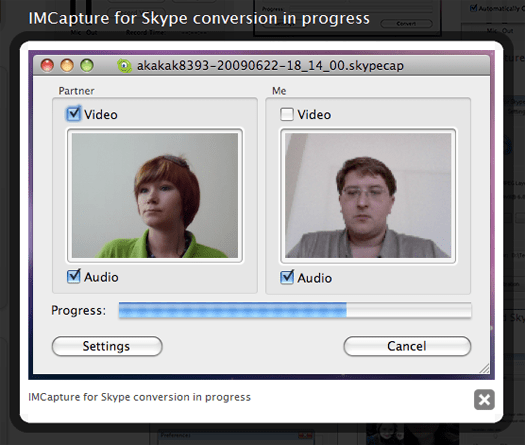Toggle the Partner Audio checkbox
Viewport: 525px width, 445px height.
tap(74, 277)
